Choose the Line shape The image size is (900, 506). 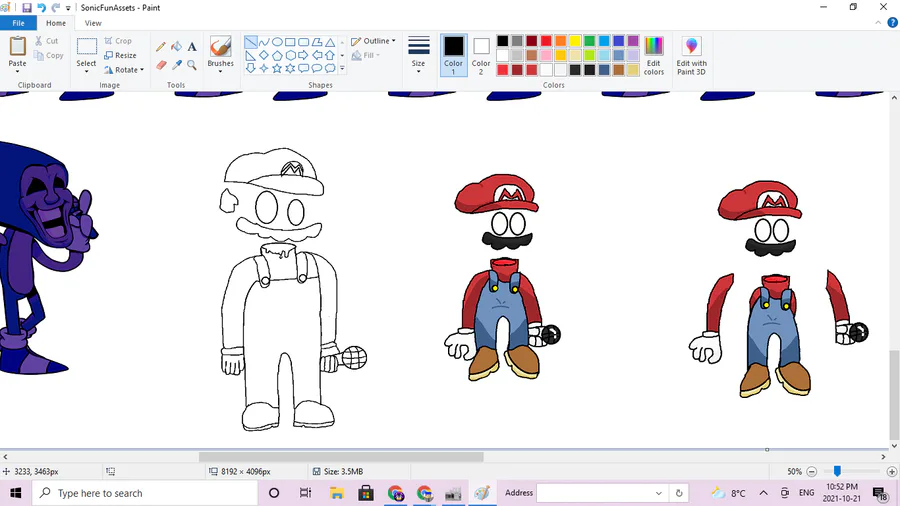[251, 42]
